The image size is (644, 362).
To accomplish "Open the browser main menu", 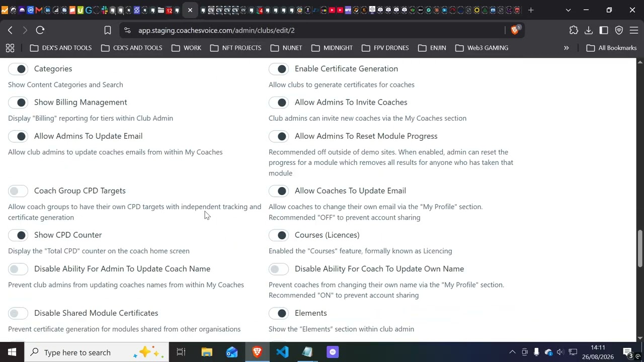I will click(634, 30).
